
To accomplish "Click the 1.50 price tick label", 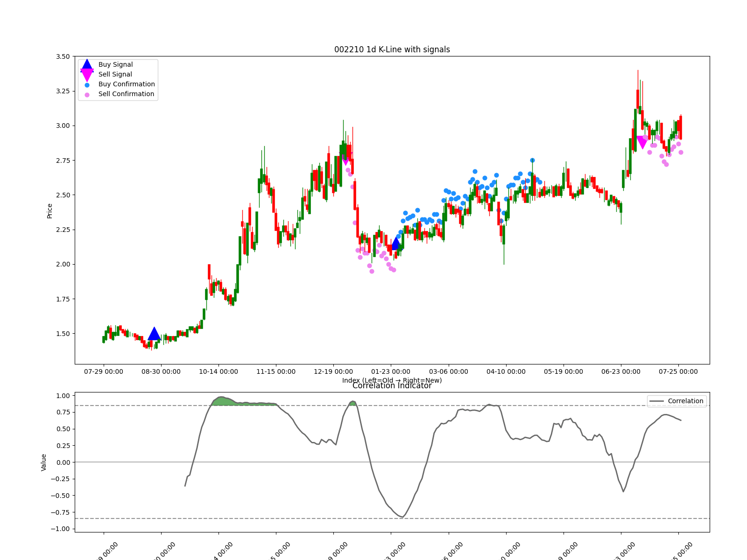I will point(62,334).
